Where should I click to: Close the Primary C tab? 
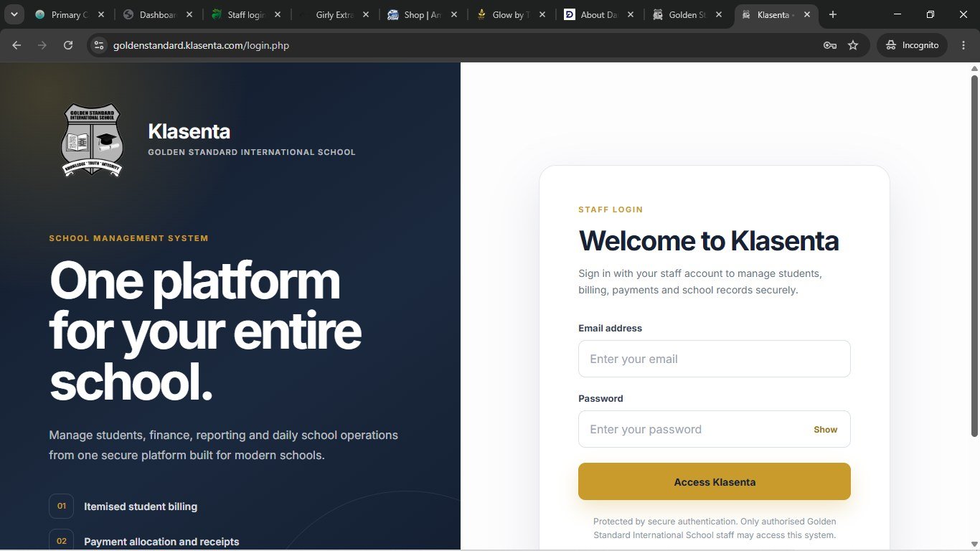pos(101,14)
